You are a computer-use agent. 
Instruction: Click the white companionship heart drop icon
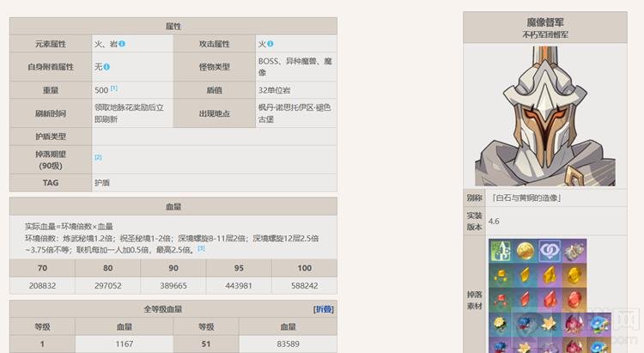[x=549, y=251]
